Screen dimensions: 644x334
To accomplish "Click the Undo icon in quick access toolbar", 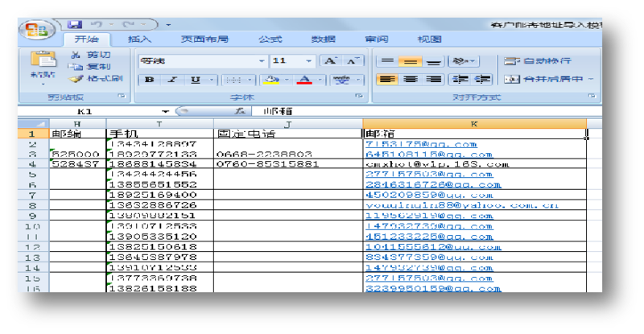I will [x=96, y=25].
